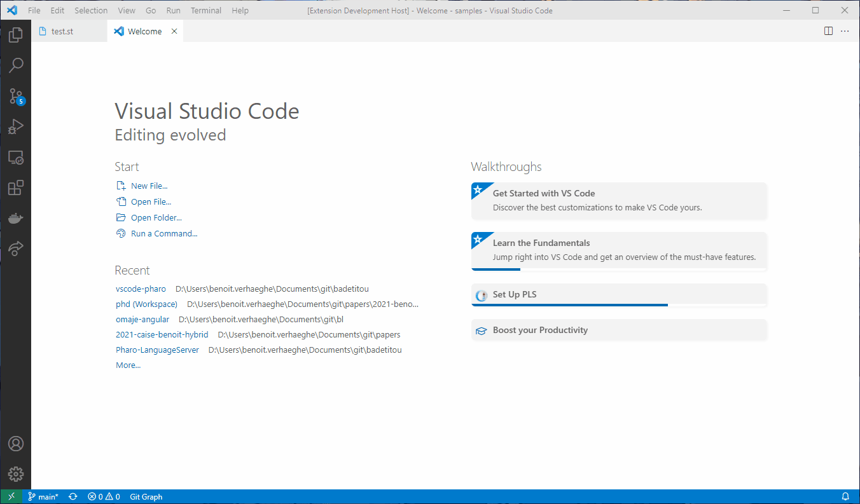This screenshot has width=860, height=504.
Task: Click the Open Folder icon in Start list
Action: click(121, 218)
